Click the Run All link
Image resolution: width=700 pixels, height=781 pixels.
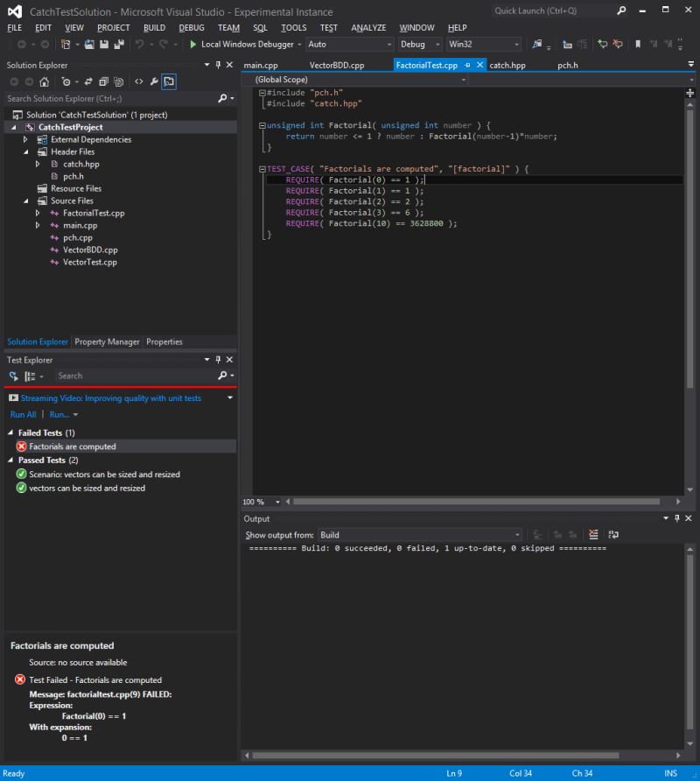pos(23,414)
